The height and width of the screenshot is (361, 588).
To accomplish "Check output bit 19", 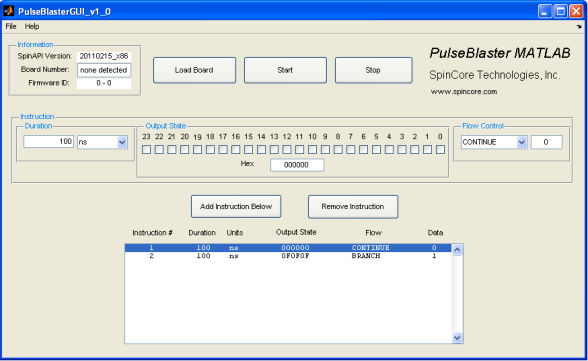I will coord(198,150).
